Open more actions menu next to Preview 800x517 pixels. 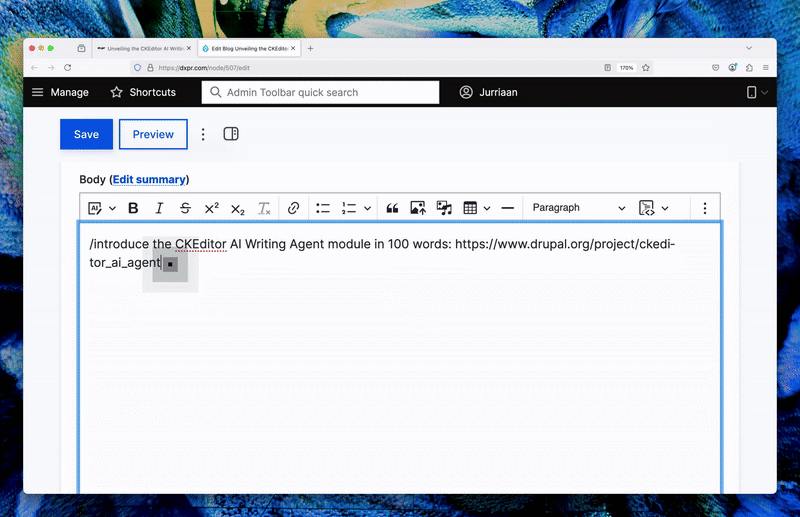(x=203, y=134)
